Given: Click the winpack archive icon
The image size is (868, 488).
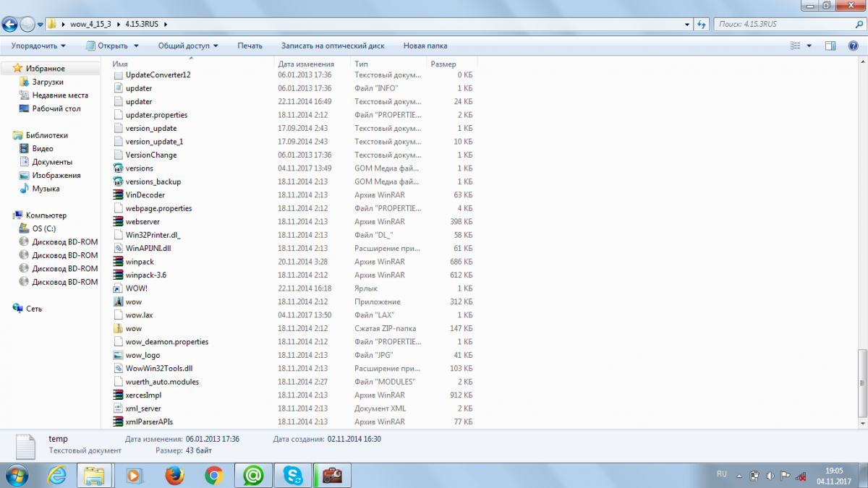Looking at the screenshot, I should pos(119,262).
